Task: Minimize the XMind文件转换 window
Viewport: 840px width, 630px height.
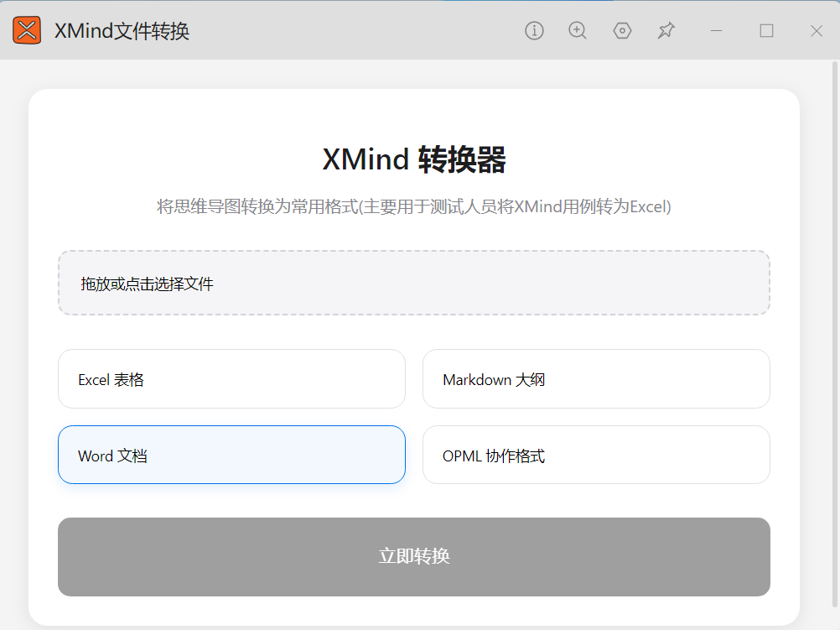Action: tap(716, 30)
